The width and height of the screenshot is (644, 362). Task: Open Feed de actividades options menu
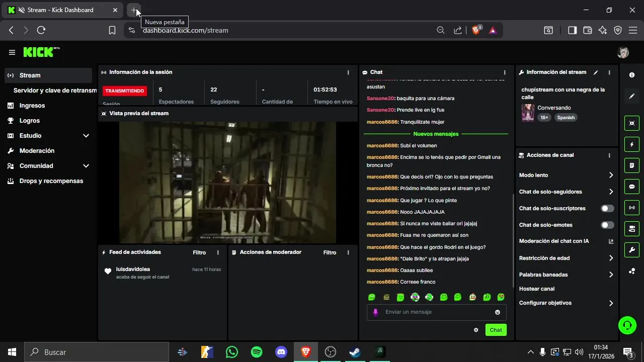[x=218, y=252]
